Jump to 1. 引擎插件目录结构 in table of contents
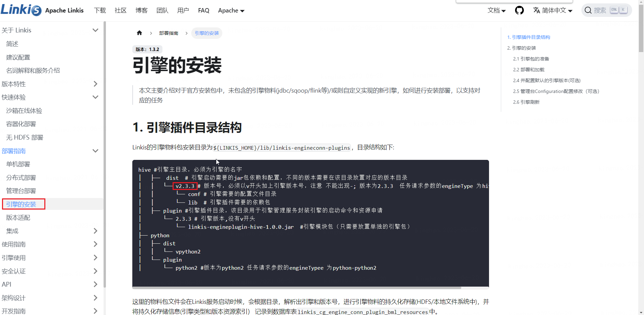Screen dimensions: 644x315 (529, 37)
